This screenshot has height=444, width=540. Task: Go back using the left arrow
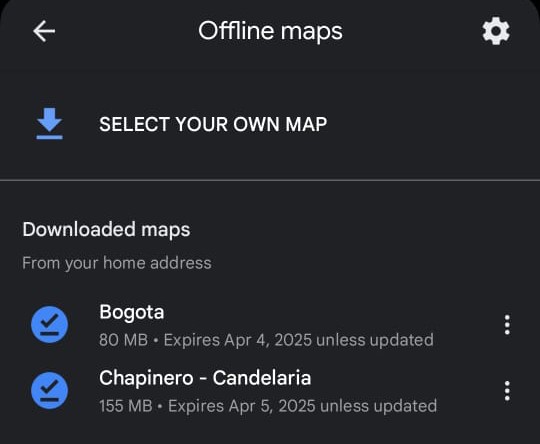(x=44, y=31)
